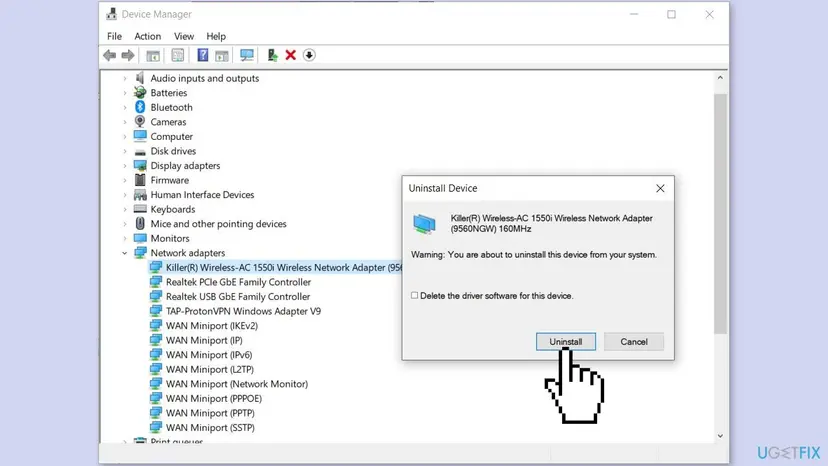
Task: Select WAN Miniport (SSTP)
Action: [x=210, y=427]
